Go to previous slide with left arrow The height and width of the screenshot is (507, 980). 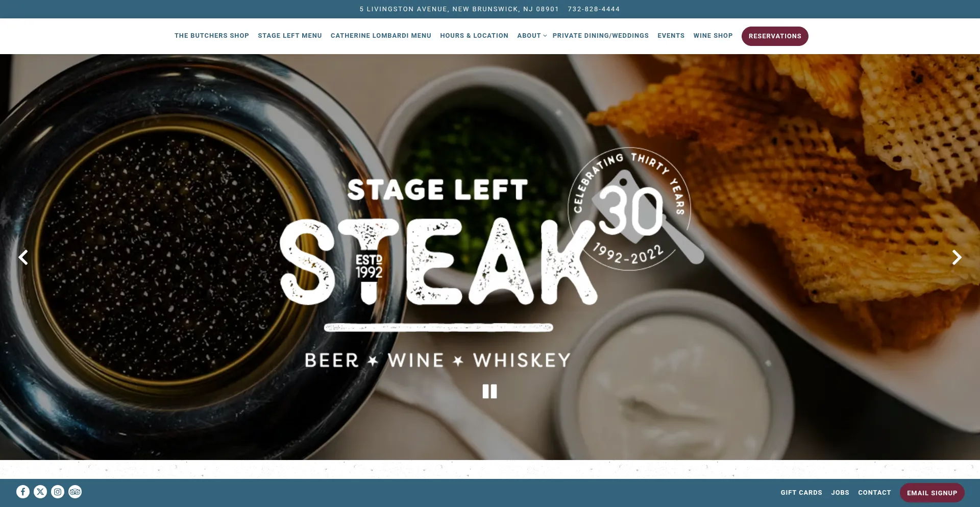[x=23, y=257]
